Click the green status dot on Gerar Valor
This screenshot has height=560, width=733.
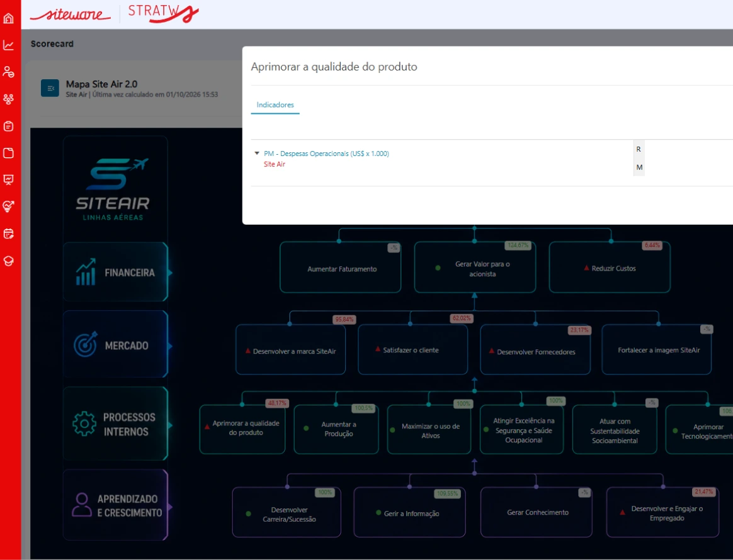(438, 268)
